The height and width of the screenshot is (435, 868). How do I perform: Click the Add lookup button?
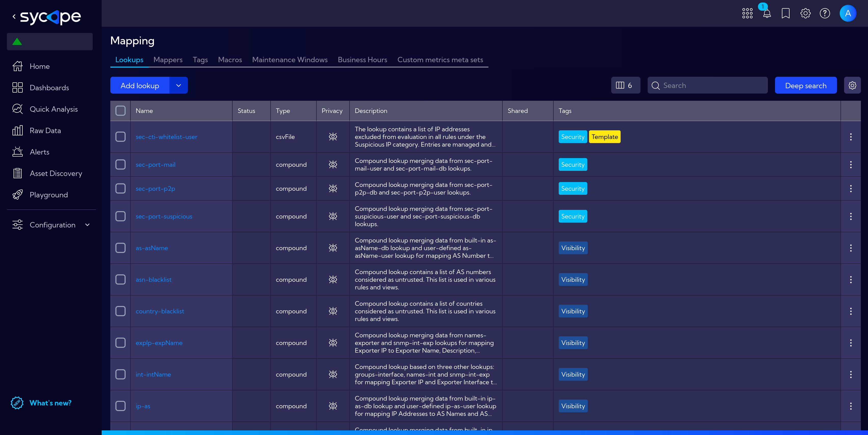[x=140, y=85]
